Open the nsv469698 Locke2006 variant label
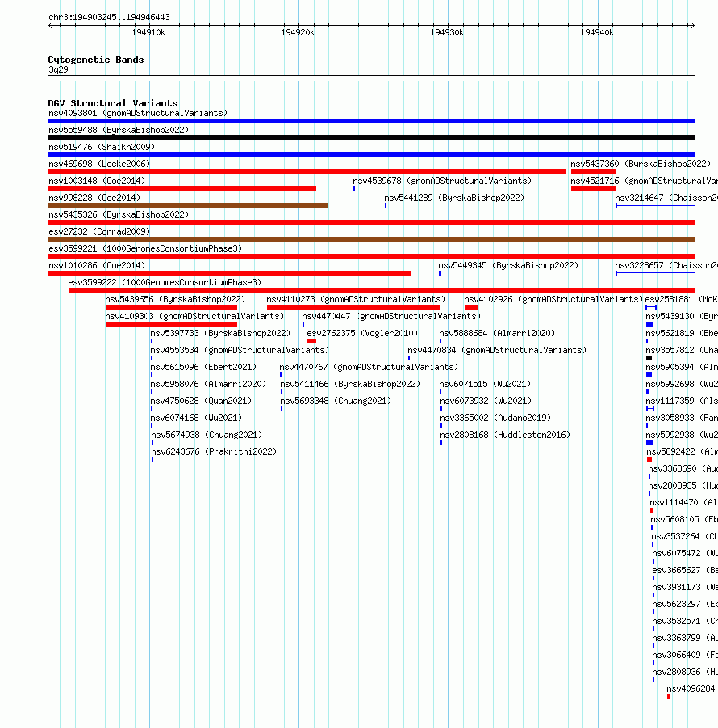 [99, 164]
